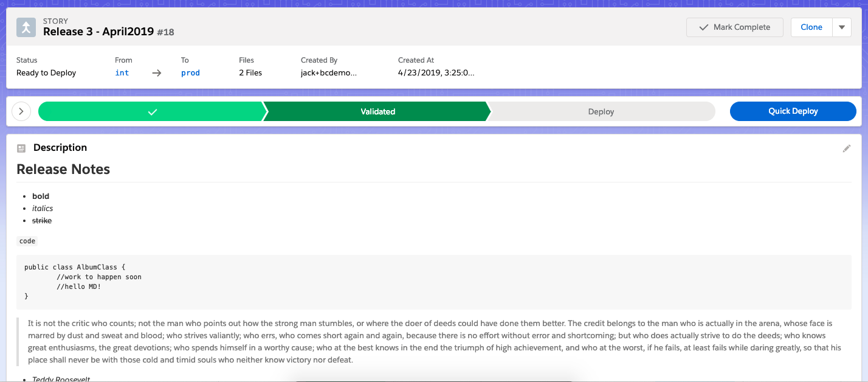Click the pencil icon to edit Description
The image size is (868, 382).
coord(847,148)
